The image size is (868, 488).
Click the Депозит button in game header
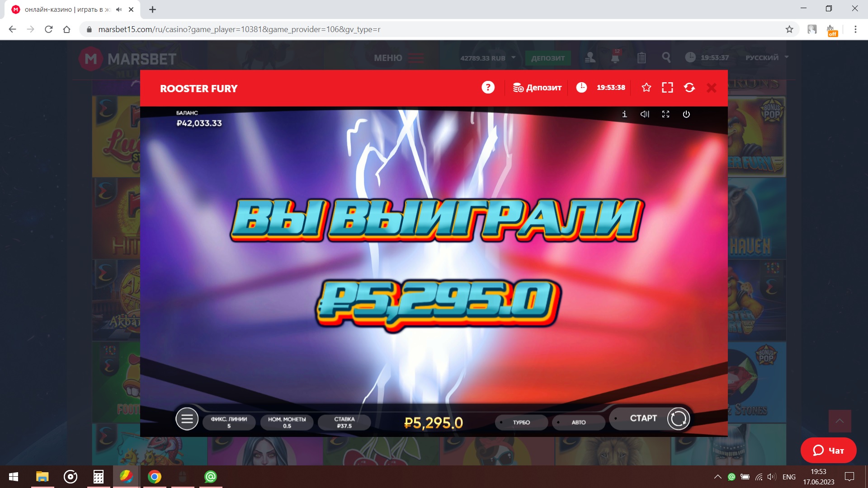click(537, 88)
